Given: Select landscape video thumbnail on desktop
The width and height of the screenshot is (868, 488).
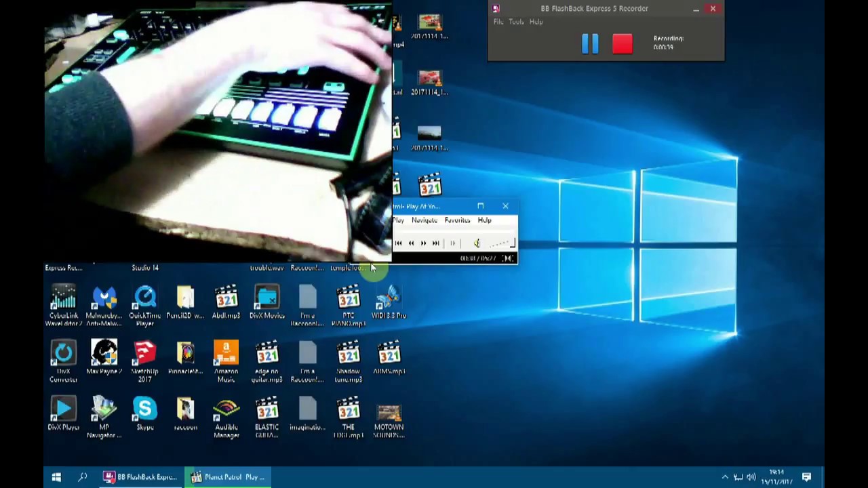Looking at the screenshot, I should [429, 138].
